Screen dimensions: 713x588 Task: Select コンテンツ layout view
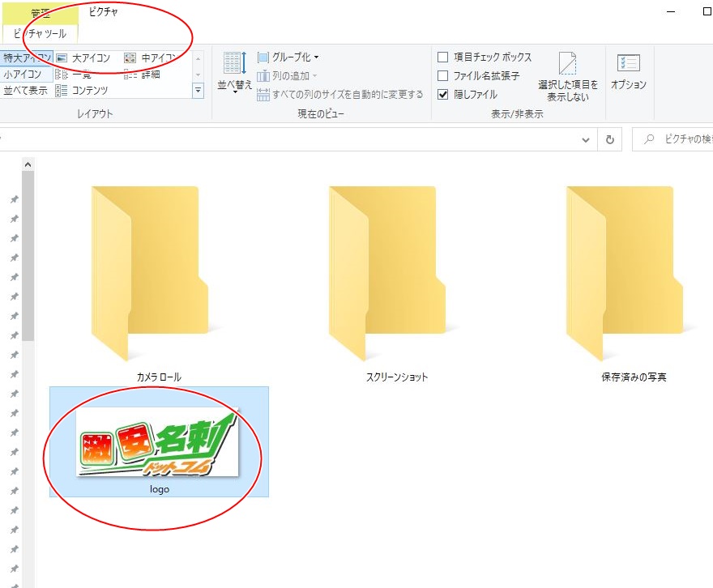click(x=82, y=91)
